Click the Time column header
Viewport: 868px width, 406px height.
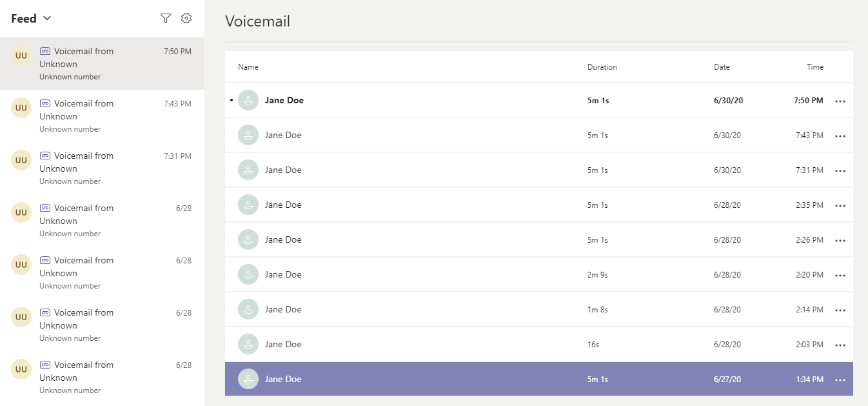coord(815,67)
